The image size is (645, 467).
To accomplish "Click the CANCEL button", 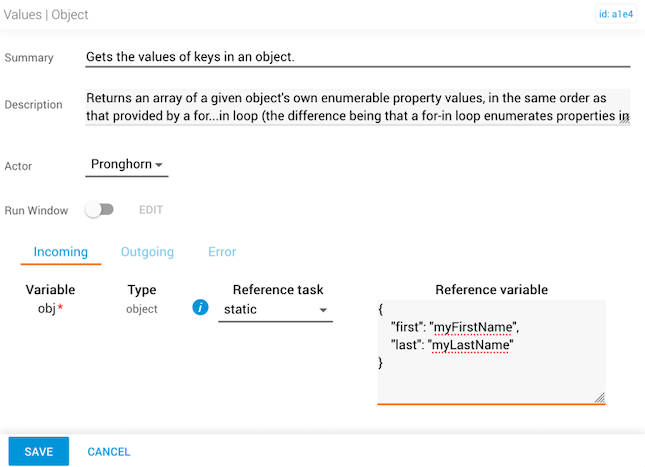I will point(109,451).
